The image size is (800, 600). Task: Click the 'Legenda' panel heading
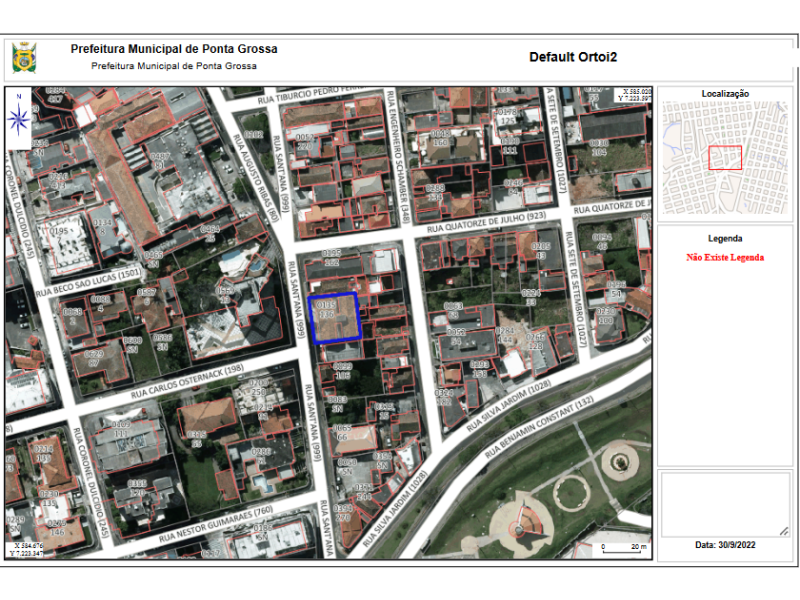click(725, 239)
